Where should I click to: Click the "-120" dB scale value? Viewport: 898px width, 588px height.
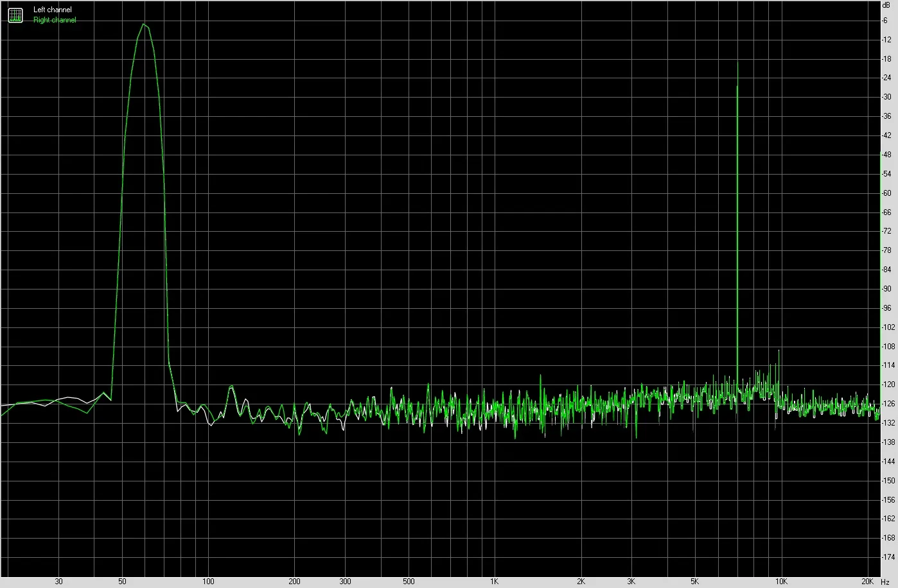tap(888, 385)
